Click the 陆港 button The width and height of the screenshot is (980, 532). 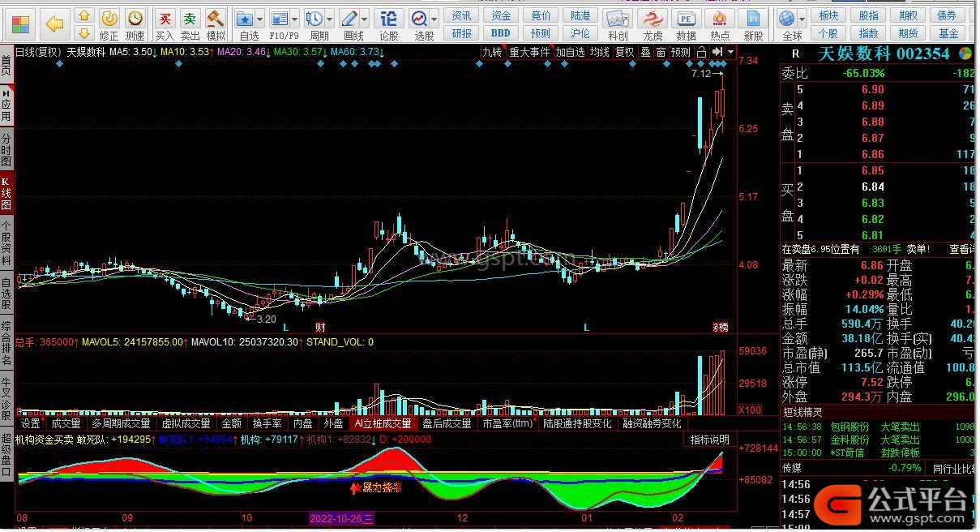tap(580, 15)
